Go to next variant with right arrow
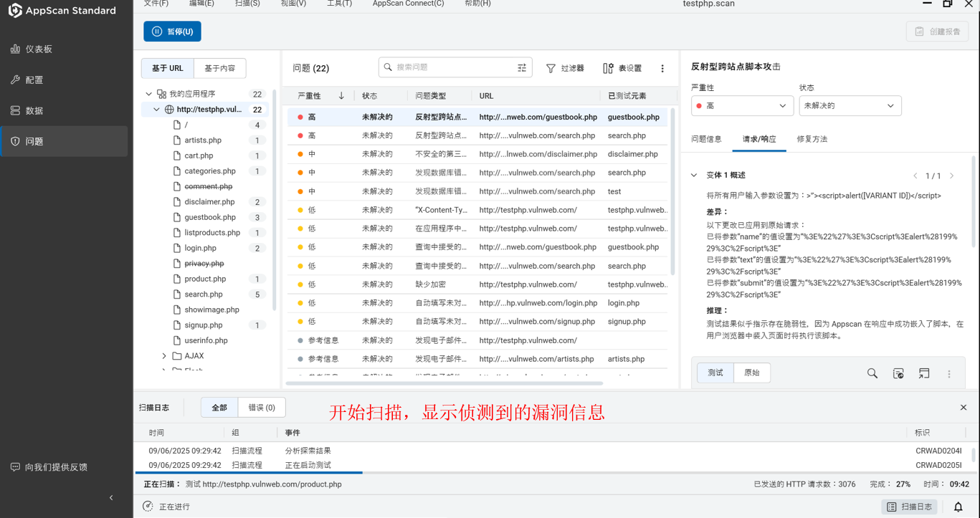Image resolution: width=980 pixels, height=518 pixels. (x=952, y=176)
